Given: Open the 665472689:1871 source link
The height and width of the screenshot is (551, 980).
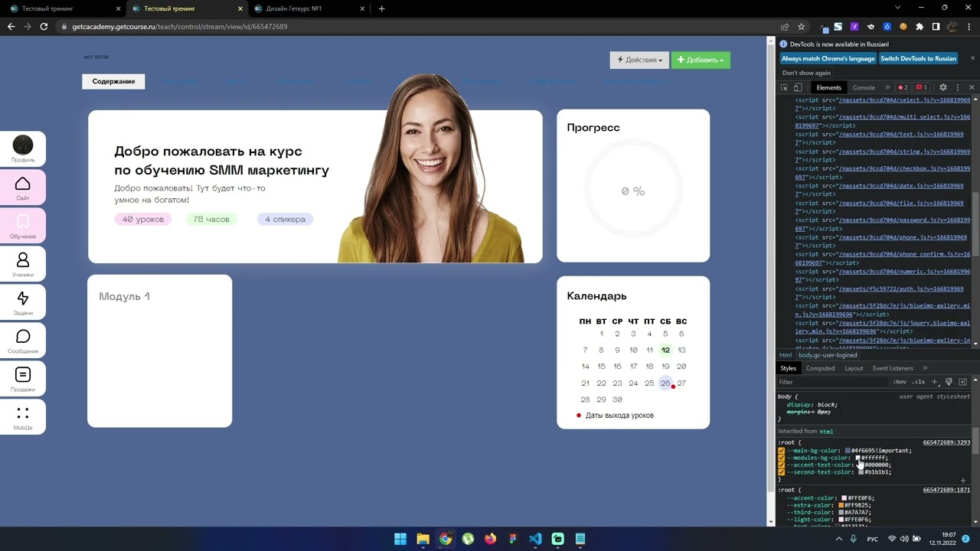Looking at the screenshot, I should [x=946, y=490].
